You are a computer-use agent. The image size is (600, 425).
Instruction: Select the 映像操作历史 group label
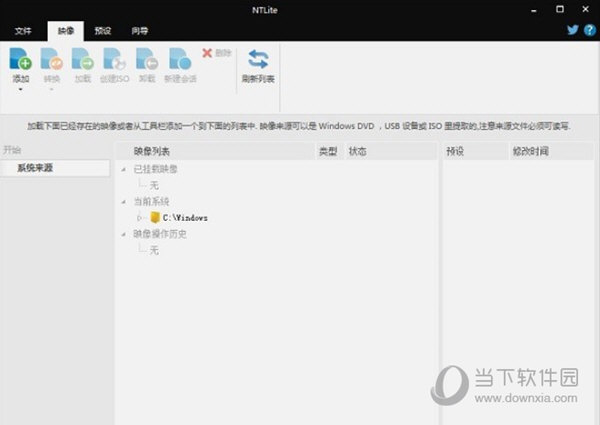160,234
